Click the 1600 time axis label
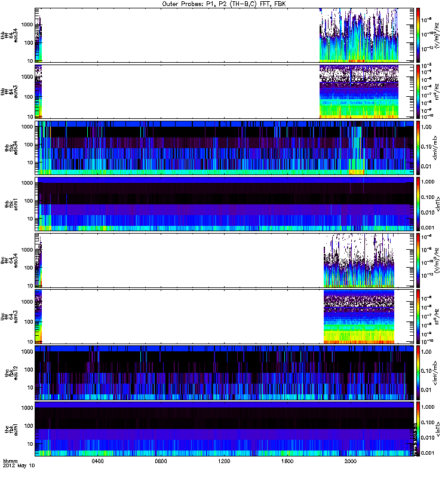The image size is (448, 478). tap(287, 461)
